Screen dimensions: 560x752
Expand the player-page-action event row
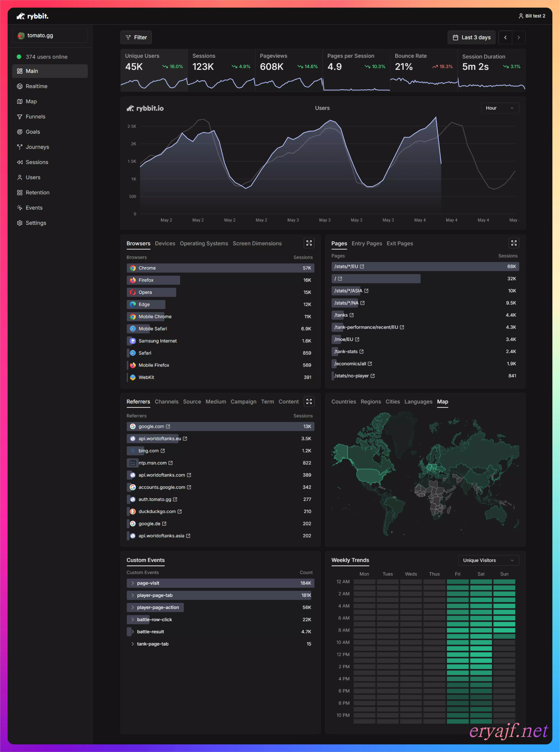pyautogui.click(x=220, y=607)
